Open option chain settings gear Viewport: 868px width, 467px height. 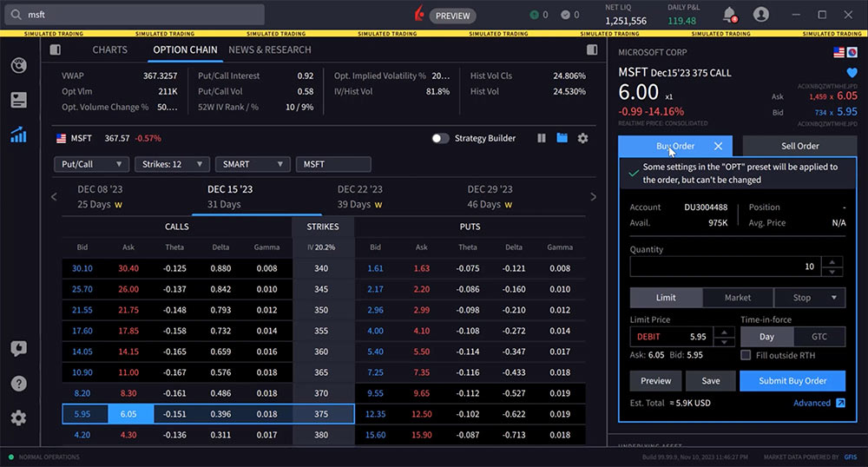[x=583, y=138]
